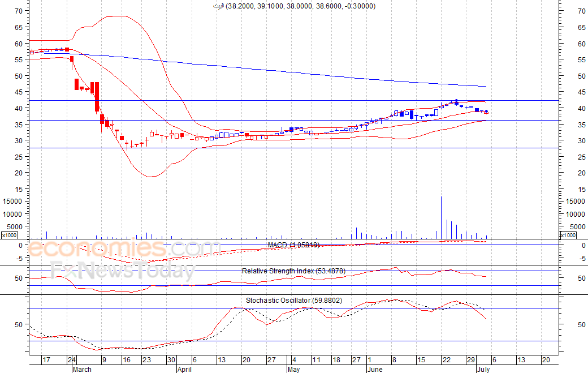The height and width of the screenshot is (373, 588).
Task: Click the July month label on timeline
Action: click(x=483, y=369)
